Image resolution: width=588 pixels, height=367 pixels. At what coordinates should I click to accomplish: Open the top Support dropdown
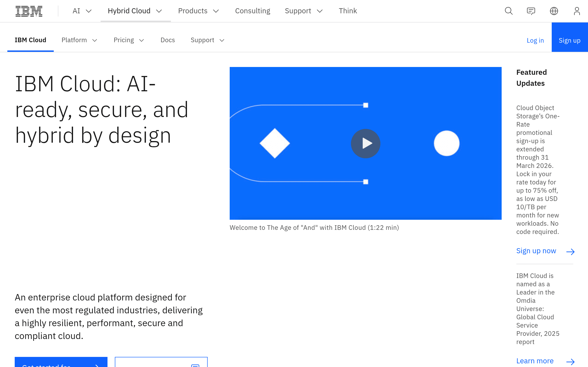coord(304,11)
